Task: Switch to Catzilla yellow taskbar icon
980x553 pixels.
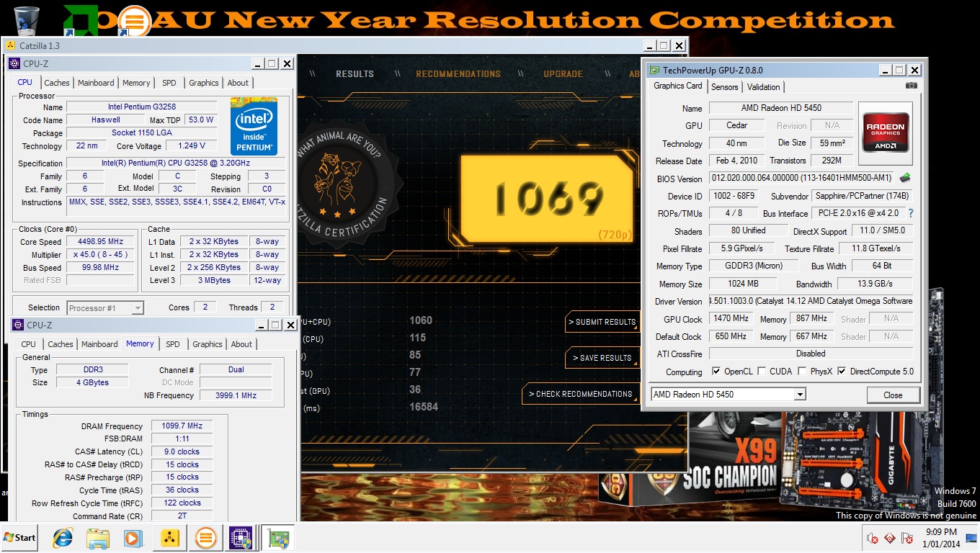Action: click(x=169, y=538)
